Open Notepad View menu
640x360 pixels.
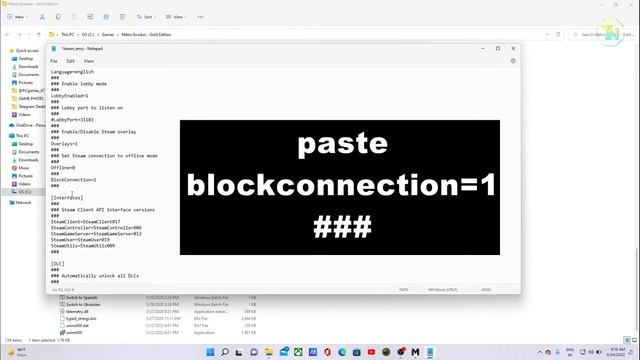pyautogui.click(x=89, y=61)
